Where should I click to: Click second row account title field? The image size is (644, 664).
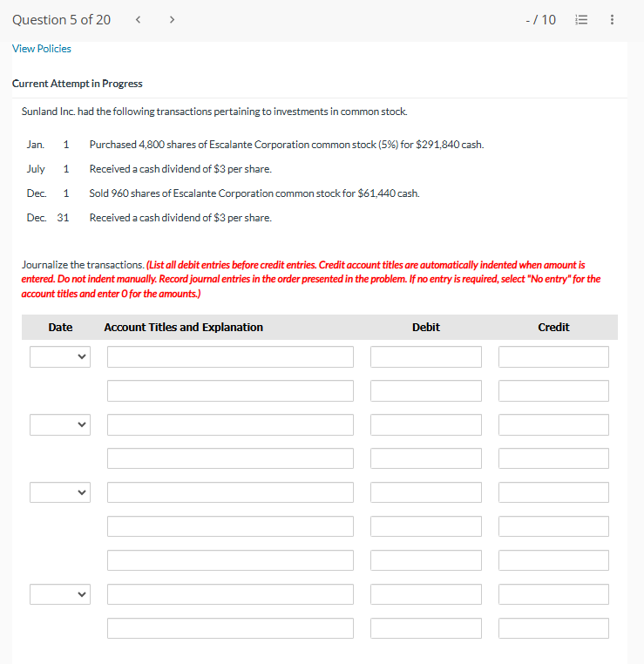point(230,390)
